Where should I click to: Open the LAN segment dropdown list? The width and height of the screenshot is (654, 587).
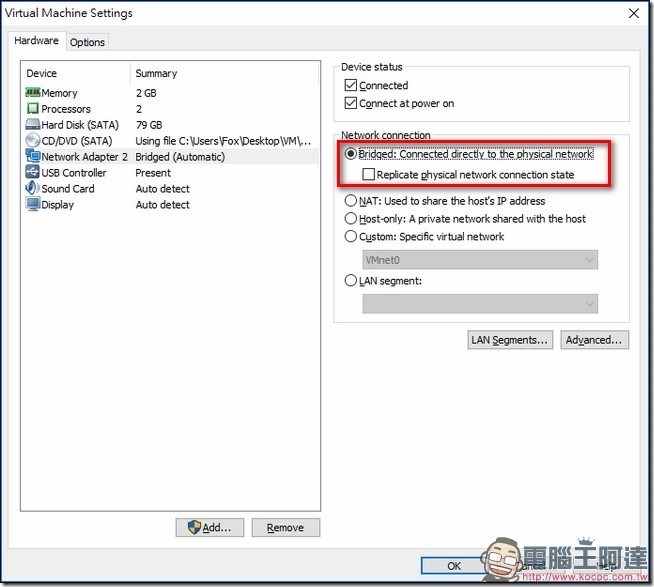click(480, 304)
